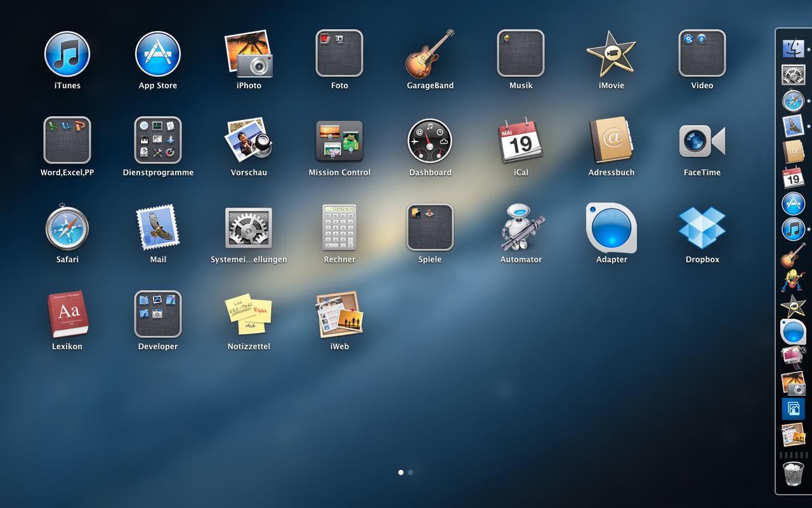Click Finder icon in the Dock
This screenshot has height=508, width=812.
793,48
